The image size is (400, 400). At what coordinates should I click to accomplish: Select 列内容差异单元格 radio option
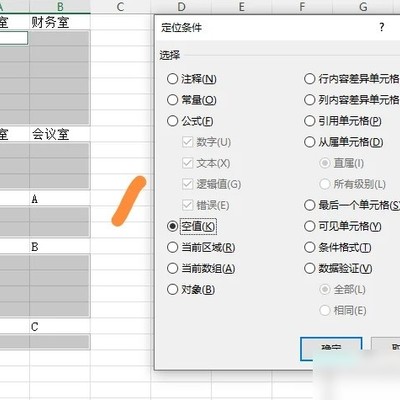pyautogui.click(x=310, y=100)
